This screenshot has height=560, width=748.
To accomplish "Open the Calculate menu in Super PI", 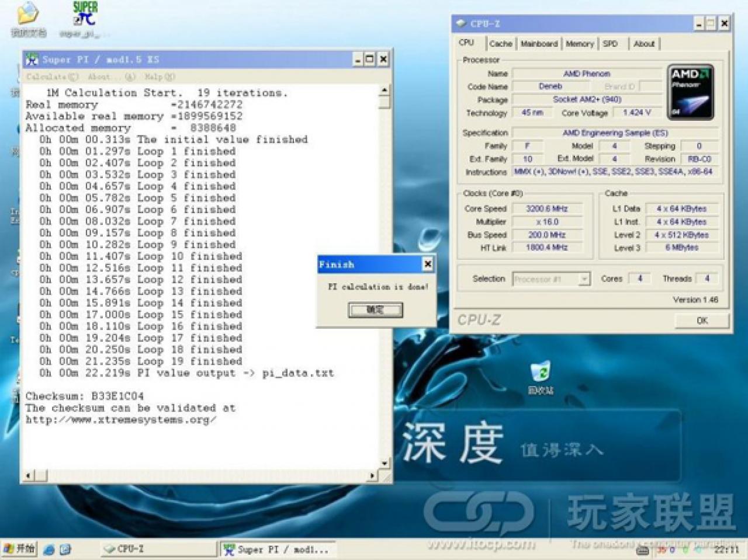I will pos(52,76).
